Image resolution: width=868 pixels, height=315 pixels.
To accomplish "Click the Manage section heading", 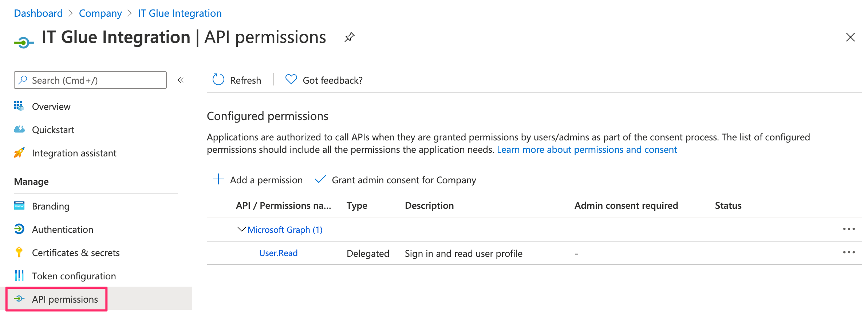I will pyautogui.click(x=31, y=182).
